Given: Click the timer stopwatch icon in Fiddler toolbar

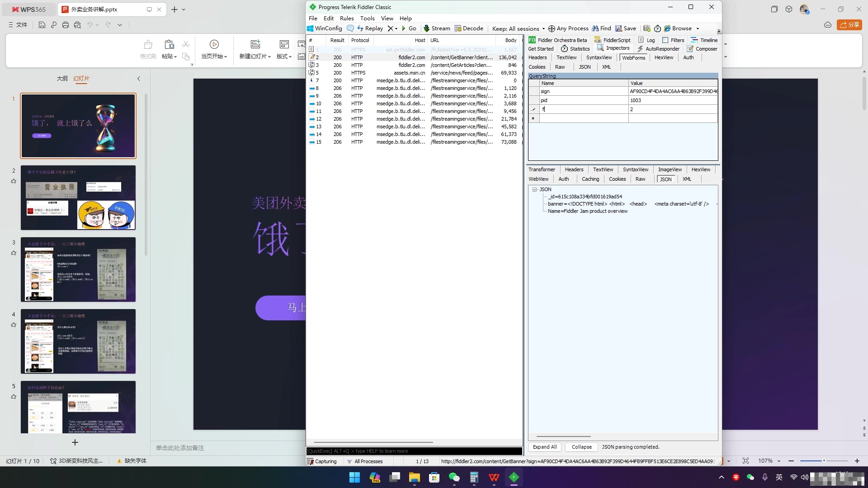Looking at the screenshot, I should [657, 28].
